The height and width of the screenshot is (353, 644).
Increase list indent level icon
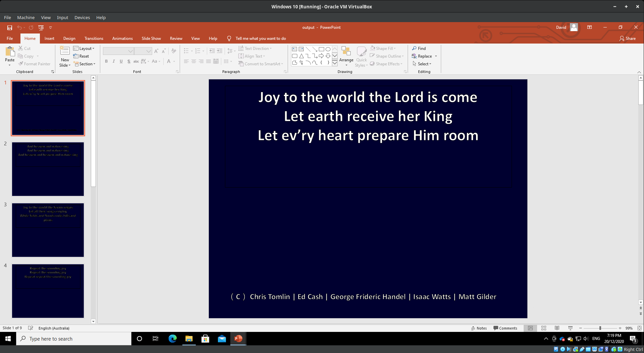(x=220, y=51)
